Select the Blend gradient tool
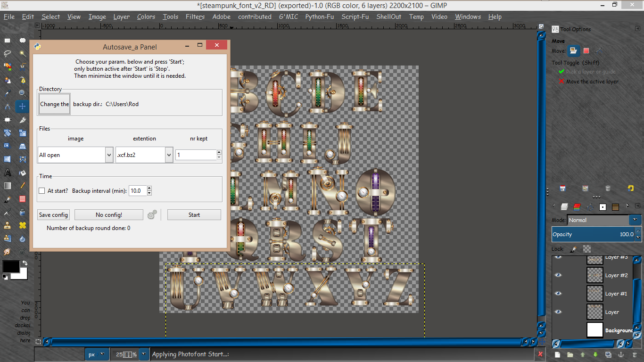Image resolution: width=644 pixels, height=362 pixels. (x=8, y=186)
